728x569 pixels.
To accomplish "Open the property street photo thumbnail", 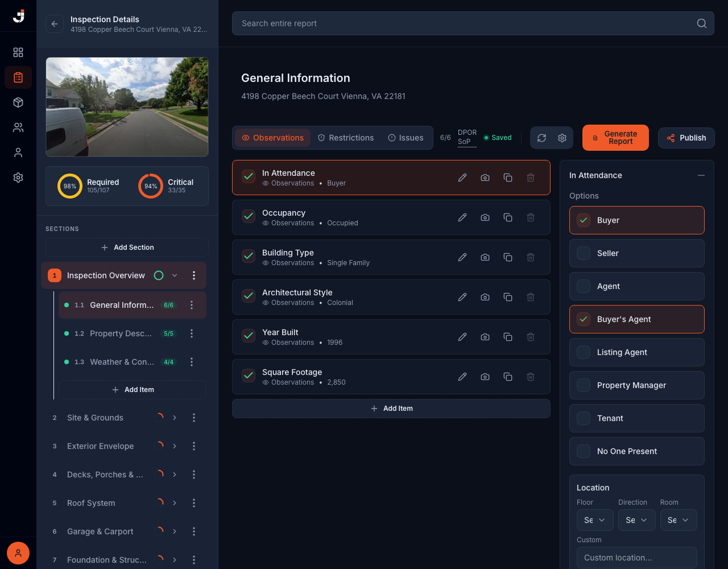I will point(127,107).
